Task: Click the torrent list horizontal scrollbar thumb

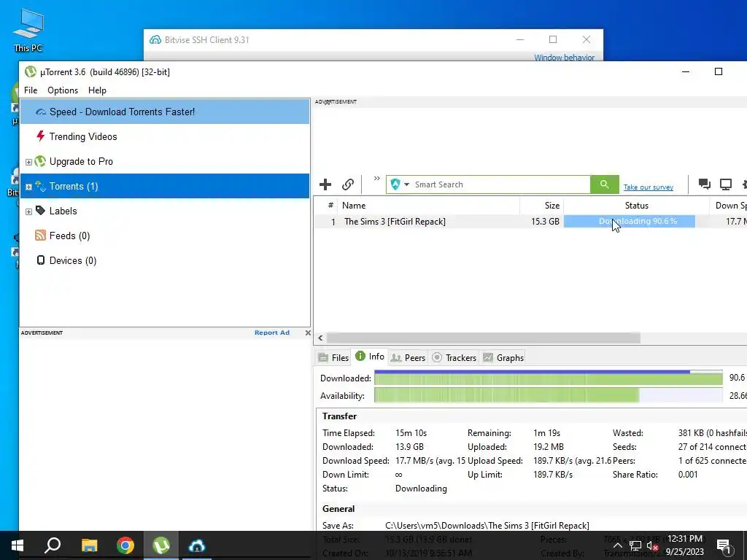Action: pyautogui.click(x=484, y=338)
